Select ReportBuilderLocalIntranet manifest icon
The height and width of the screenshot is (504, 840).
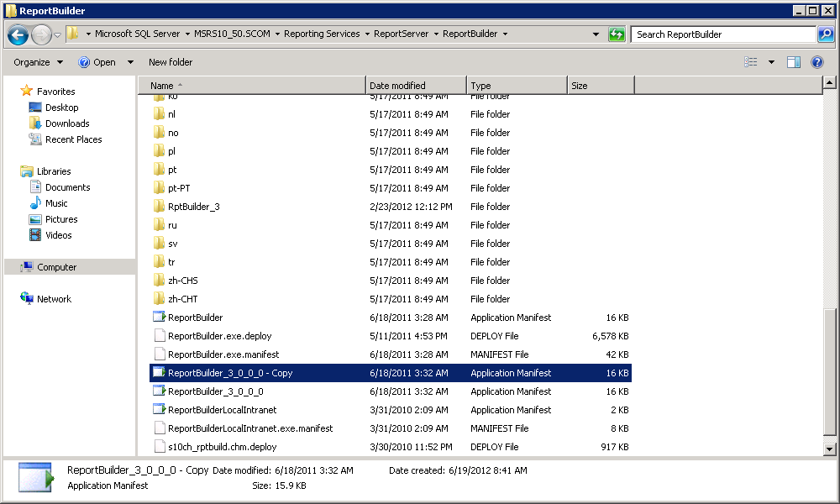tap(159, 410)
